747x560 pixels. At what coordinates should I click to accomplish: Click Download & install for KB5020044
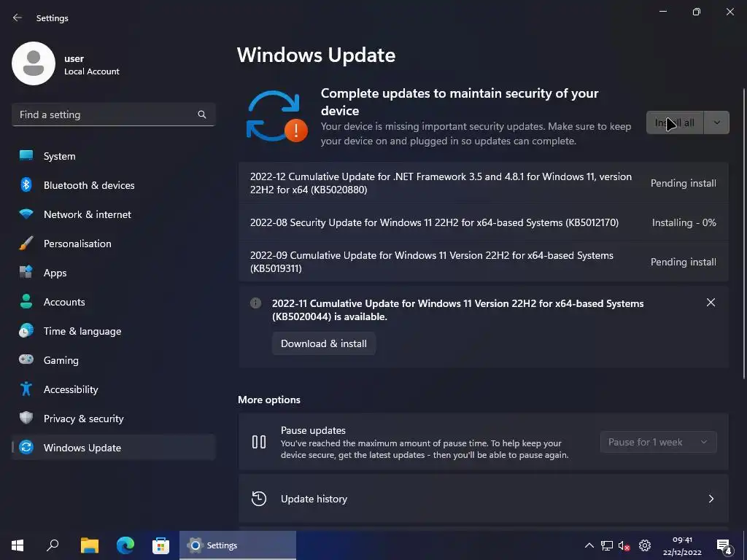click(323, 343)
